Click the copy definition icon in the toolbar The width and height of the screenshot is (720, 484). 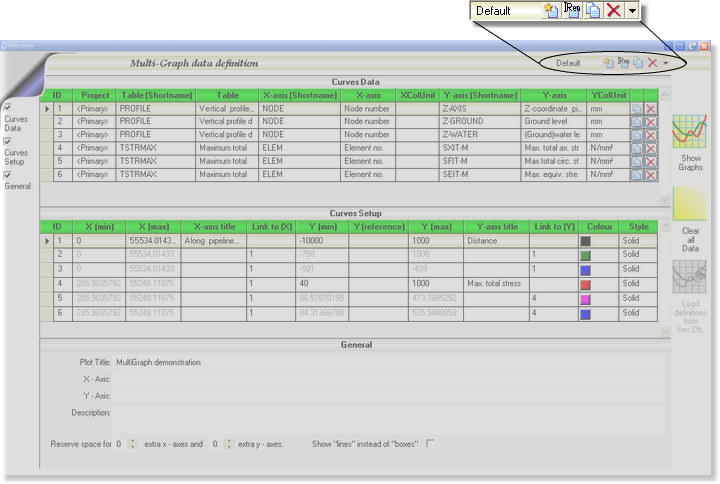point(637,62)
